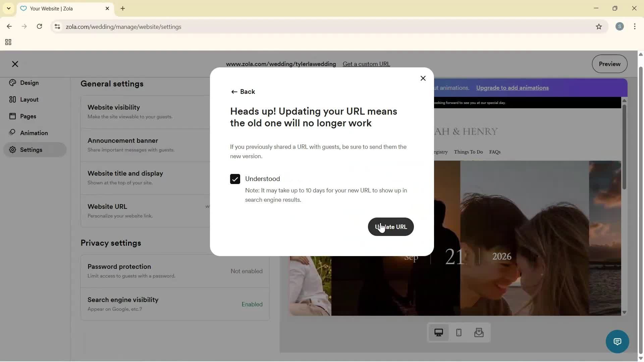The height and width of the screenshot is (362, 644).
Task: Close the website editor with the X icon
Action: coord(15,64)
